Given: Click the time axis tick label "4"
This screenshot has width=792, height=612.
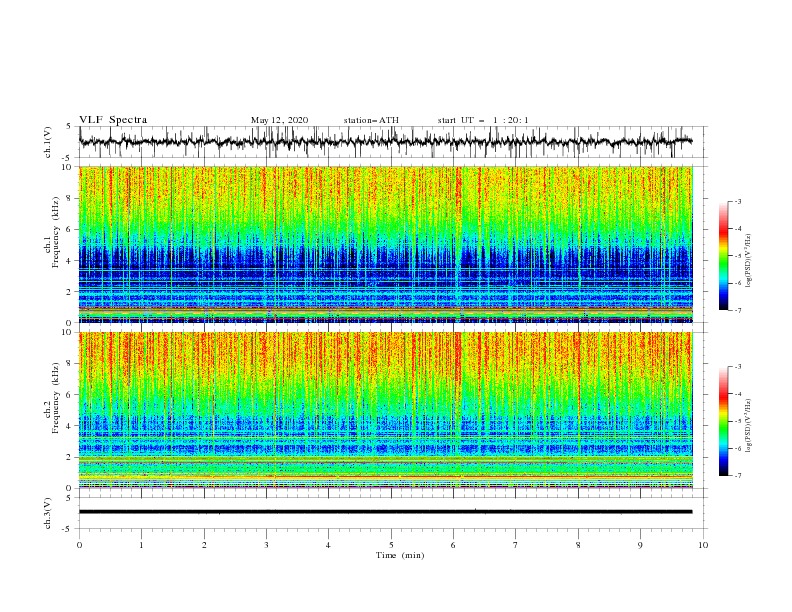Looking at the screenshot, I should click(x=328, y=545).
